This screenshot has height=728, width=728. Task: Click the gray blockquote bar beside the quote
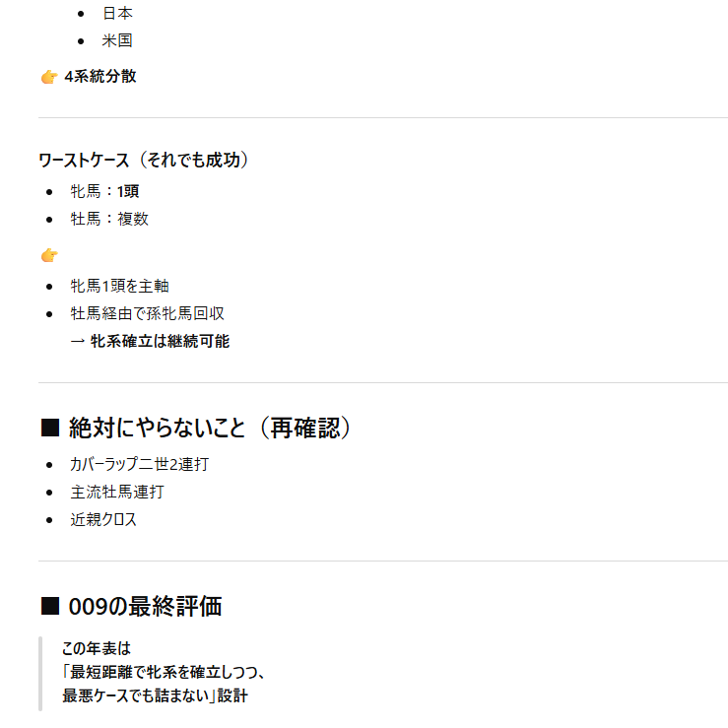tap(40, 673)
